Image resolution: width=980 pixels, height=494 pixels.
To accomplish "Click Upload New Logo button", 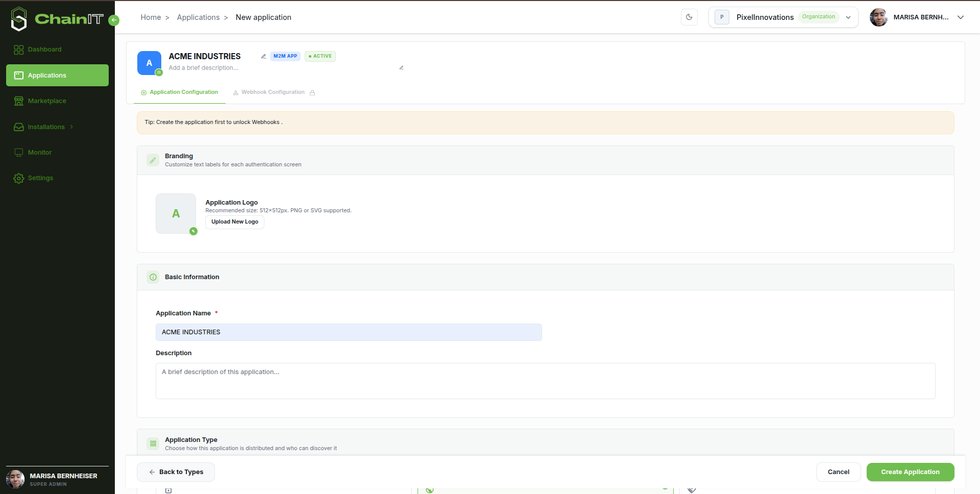I will pos(235,222).
